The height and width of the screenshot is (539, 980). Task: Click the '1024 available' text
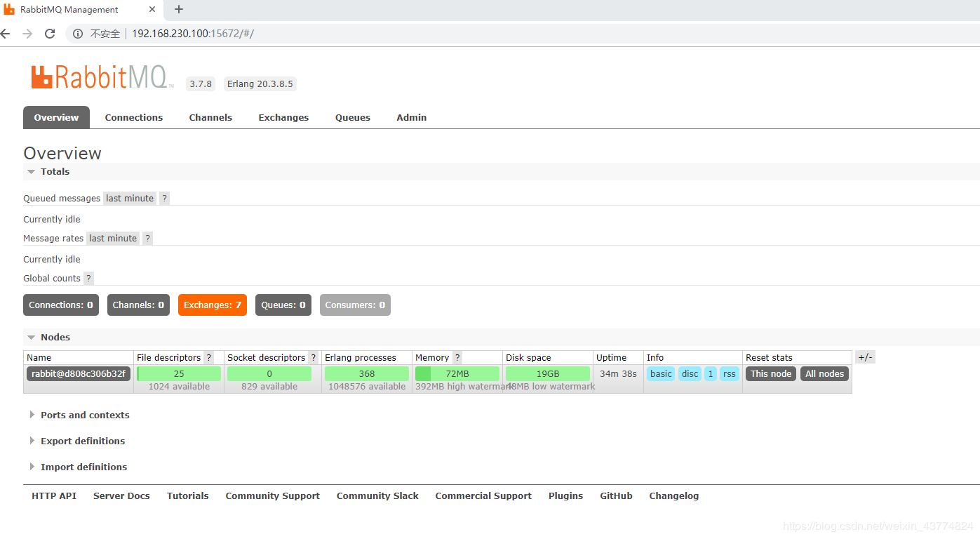pos(179,387)
